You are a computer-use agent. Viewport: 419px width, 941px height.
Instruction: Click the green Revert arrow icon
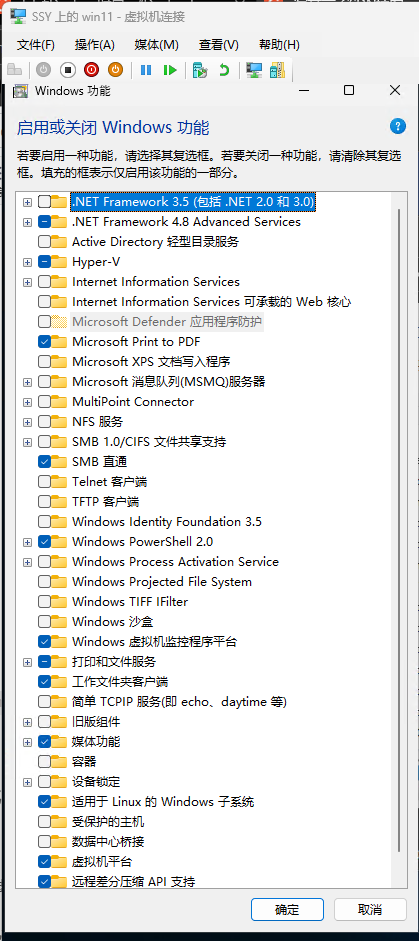pyautogui.click(x=224, y=70)
